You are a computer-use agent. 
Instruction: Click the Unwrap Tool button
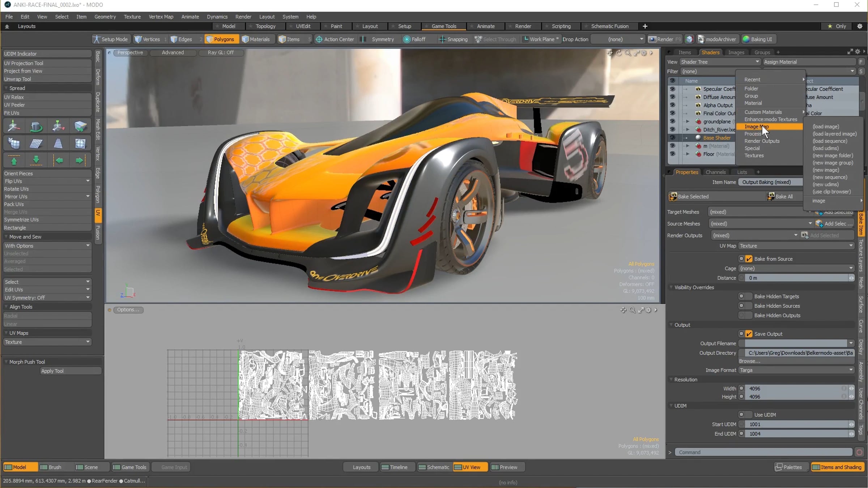click(x=47, y=79)
